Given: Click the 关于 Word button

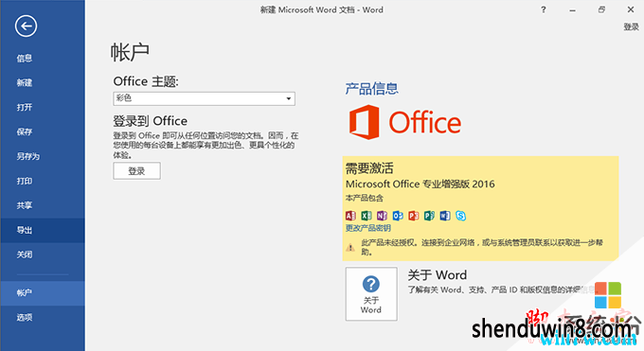Looking at the screenshot, I should tap(371, 294).
